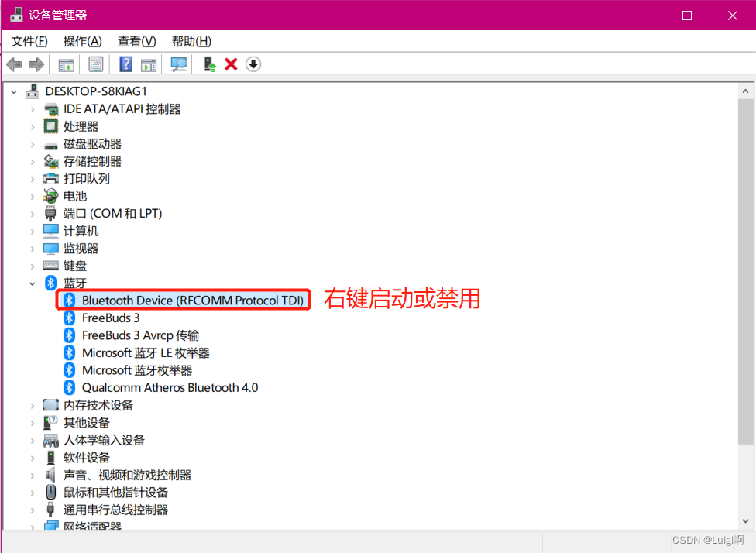
Task: Click the IDE ATA/ATAPI controller icon
Action: [50, 109]
